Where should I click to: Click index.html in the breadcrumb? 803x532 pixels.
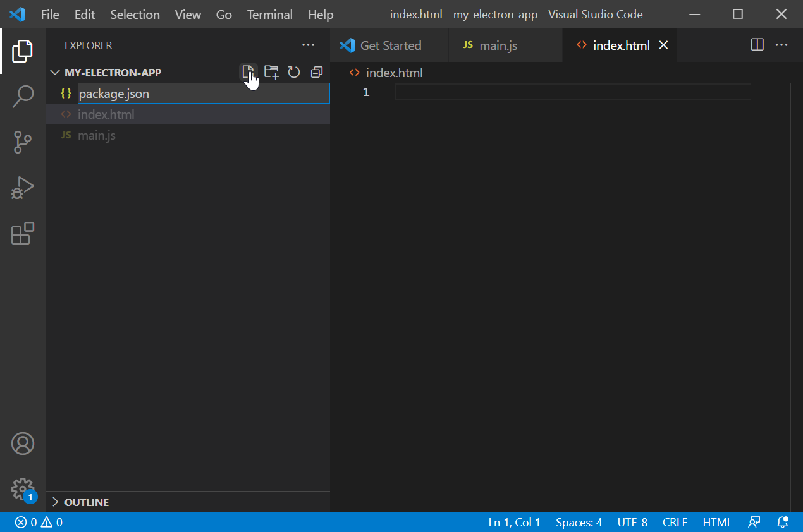coord(394,73)
